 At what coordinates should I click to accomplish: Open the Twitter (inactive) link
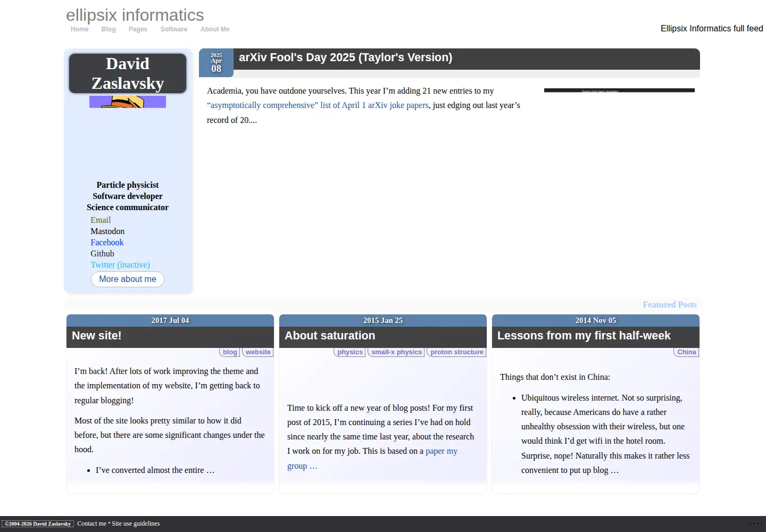tap(120, 265)
